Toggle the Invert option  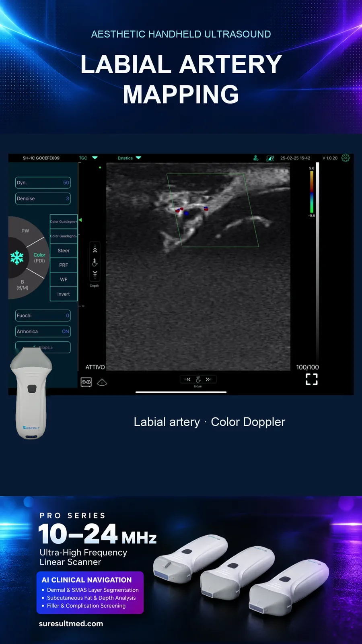click(x=64, y=294)
